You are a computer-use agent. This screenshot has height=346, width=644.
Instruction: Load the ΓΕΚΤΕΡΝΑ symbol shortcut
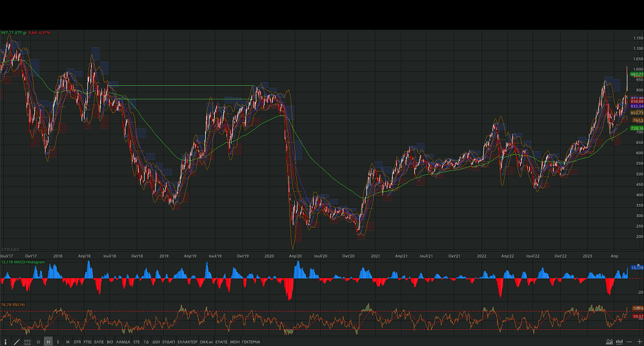250,342
